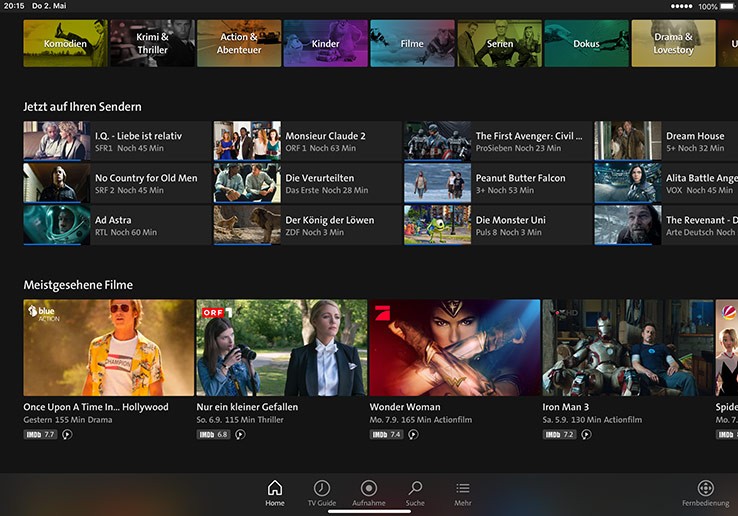The width and height of the screenshot is (738, 516).
Task: Open Die Monster Uni thumbnail
Action: pos(437,225)
